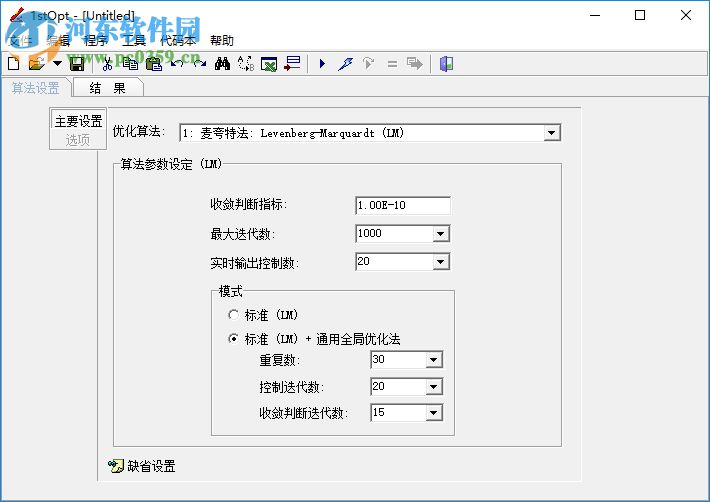
Task: Click the insert row icon
Action: click(x=292, y=64)
